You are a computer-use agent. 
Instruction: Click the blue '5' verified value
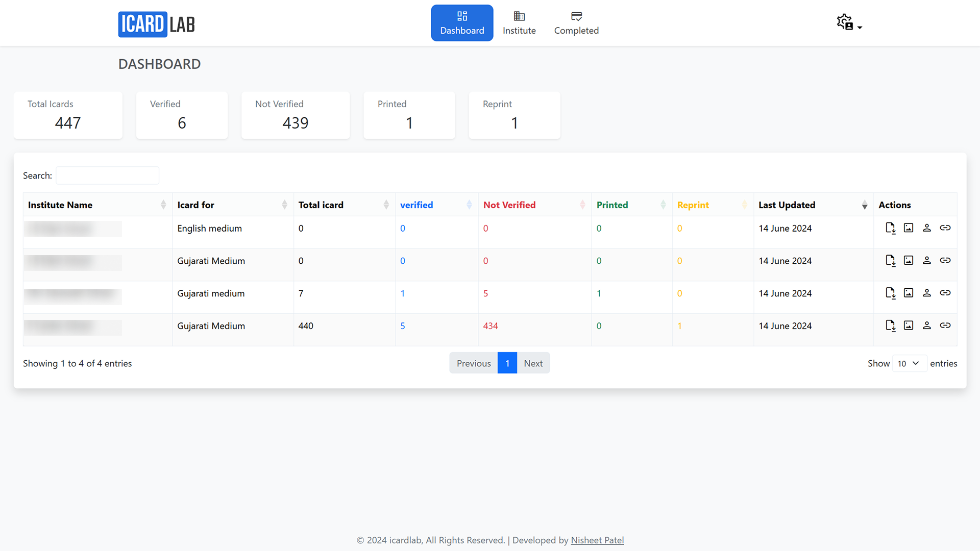[403, 326]
